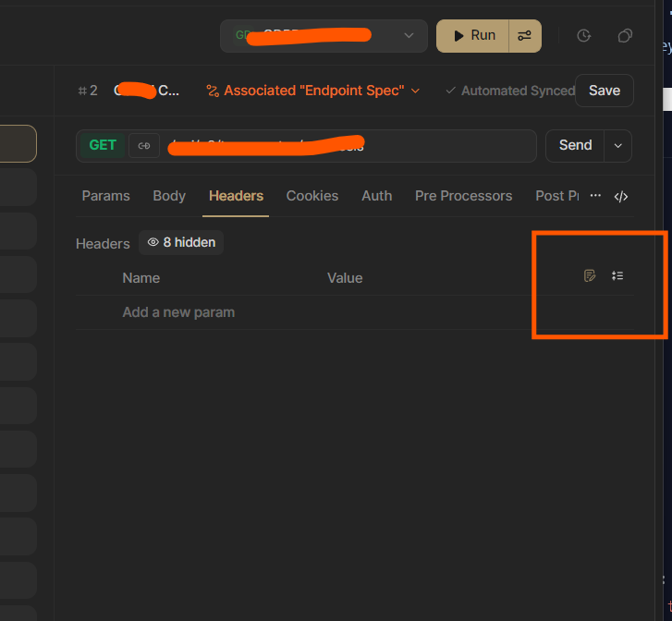Click the Automated Synced status indicator
This screenshot has height=621, width=672.
pos(509,91)
